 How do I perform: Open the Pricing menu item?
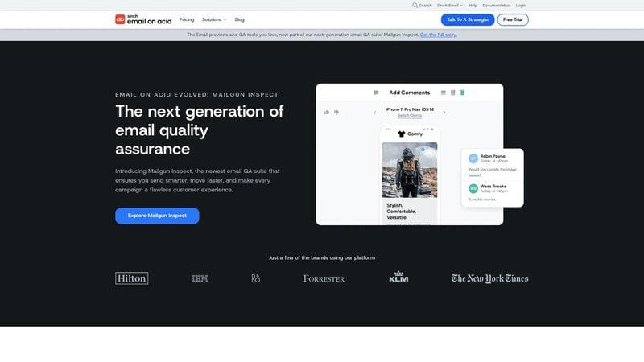coord(187,19)
